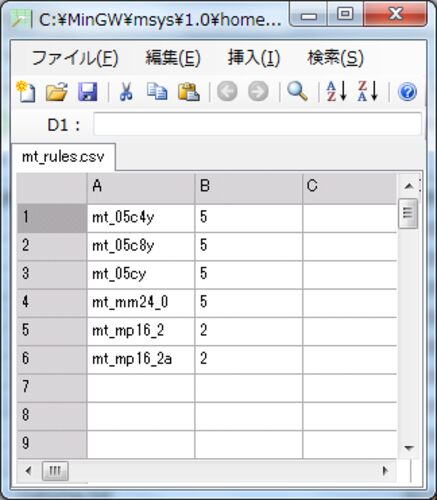The width and height of the screenshot is (437, 500).
Task: Click the vertical scrollbar thumb
Action: [x=408, y=213]
